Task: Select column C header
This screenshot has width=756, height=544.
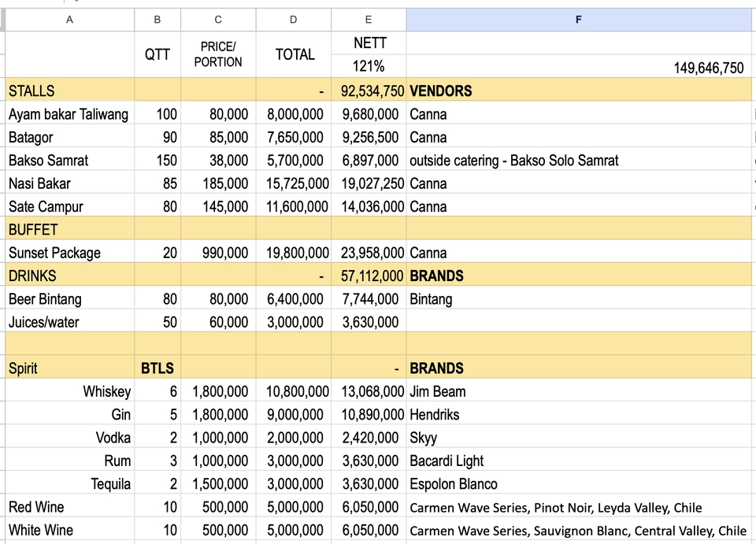Action: 218,20
